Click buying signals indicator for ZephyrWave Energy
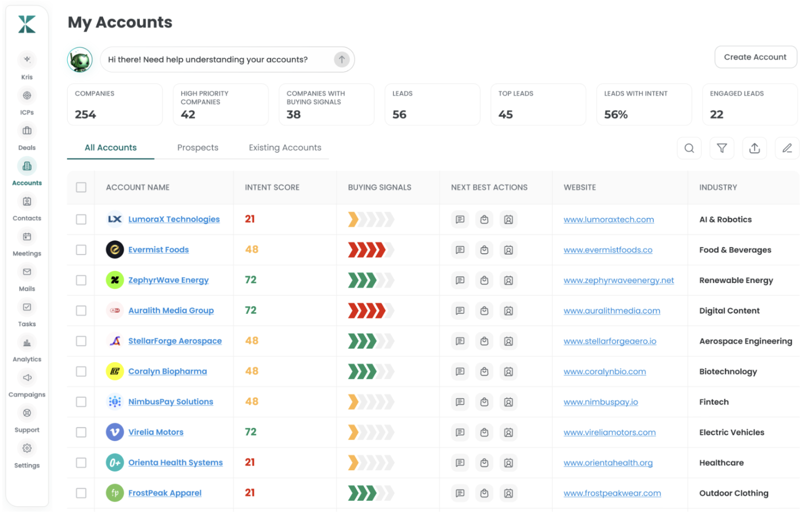The height and width of the screenshot is (518, 812). coord(371,280)
